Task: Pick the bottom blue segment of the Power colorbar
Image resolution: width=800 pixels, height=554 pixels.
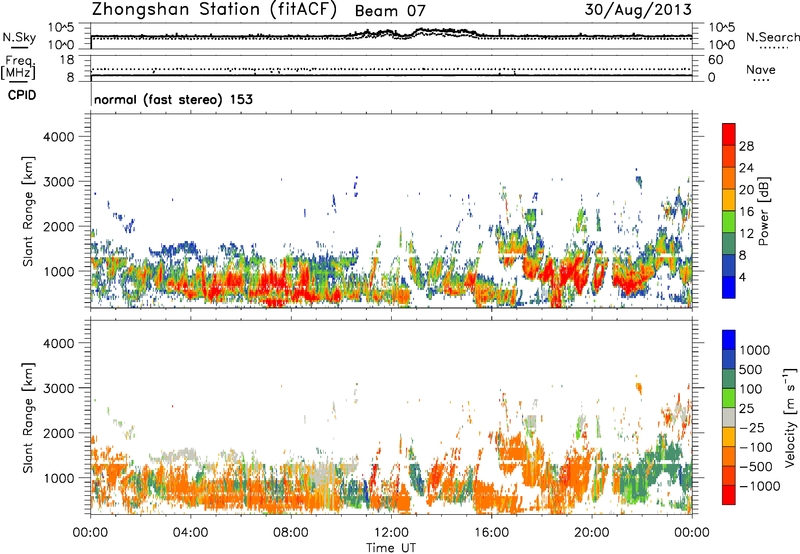Action: click(729, 287)
